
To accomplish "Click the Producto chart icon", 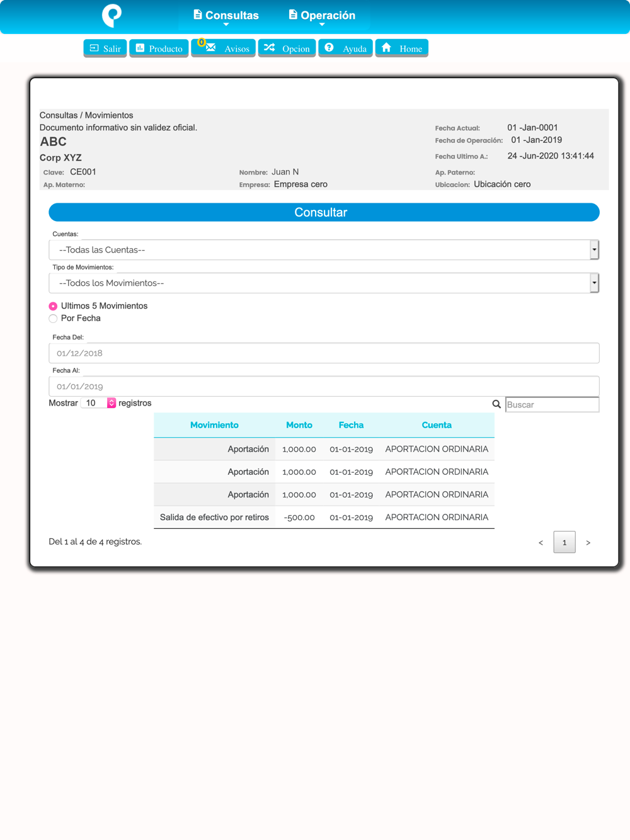I will click(140, 48).
